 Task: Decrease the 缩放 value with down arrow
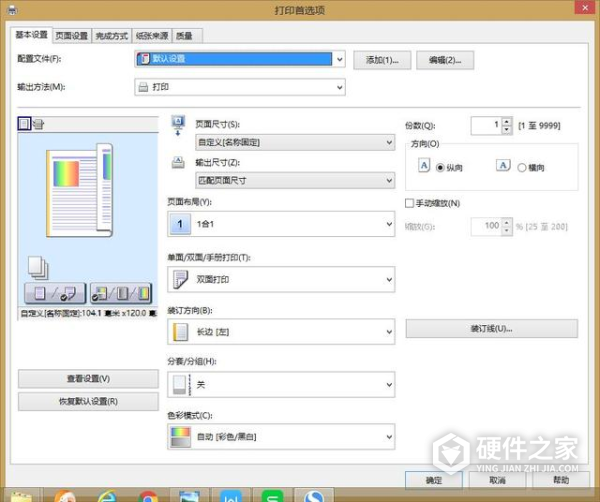click(x=507, y=231)
